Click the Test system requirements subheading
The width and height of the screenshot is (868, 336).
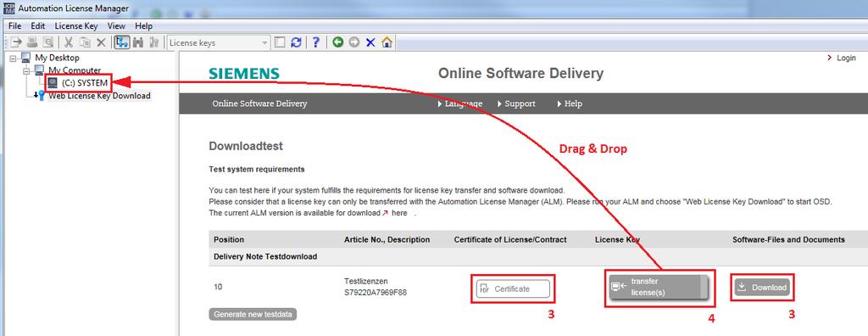click(256, 169)
